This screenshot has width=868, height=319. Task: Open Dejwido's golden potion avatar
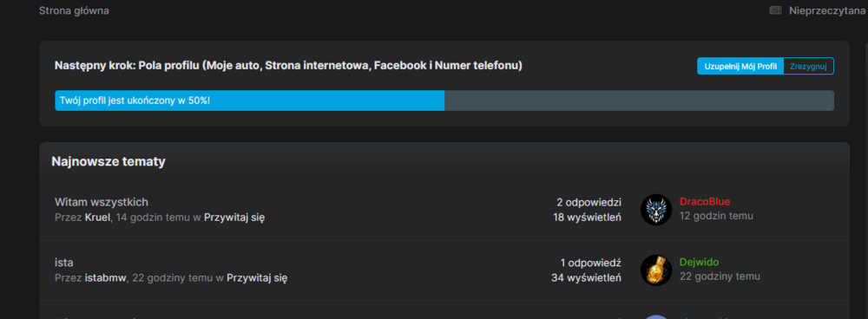[656, 270]
